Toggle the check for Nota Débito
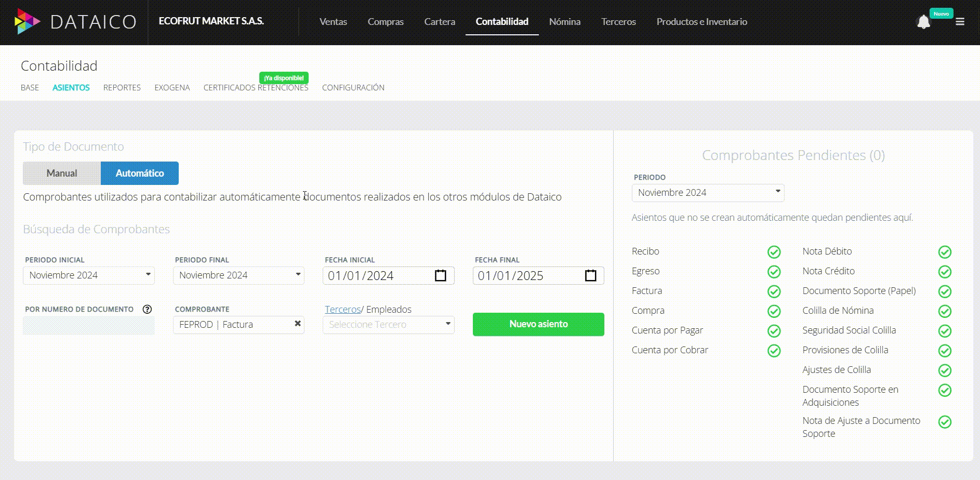Screen dimensions: 980x480 pyautogui.click(x=945, y=251)
